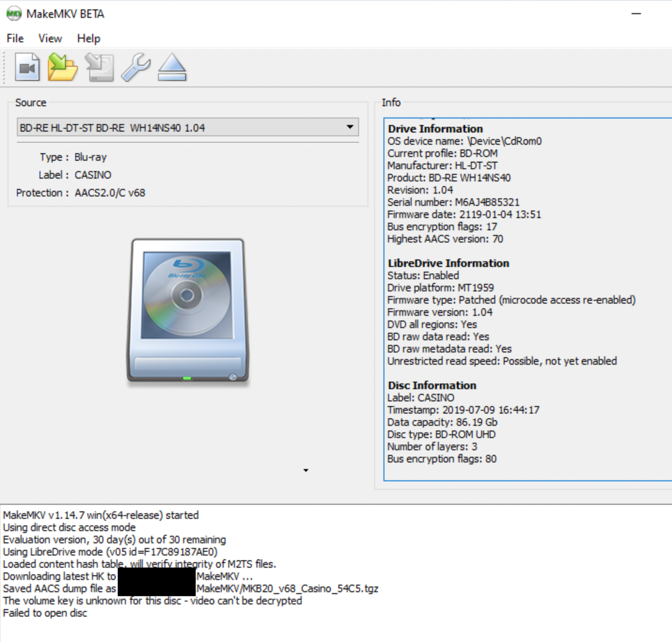The image size is (672, 642).
Task: Click the small arrow below the drive image
Action: coord(306,470)
